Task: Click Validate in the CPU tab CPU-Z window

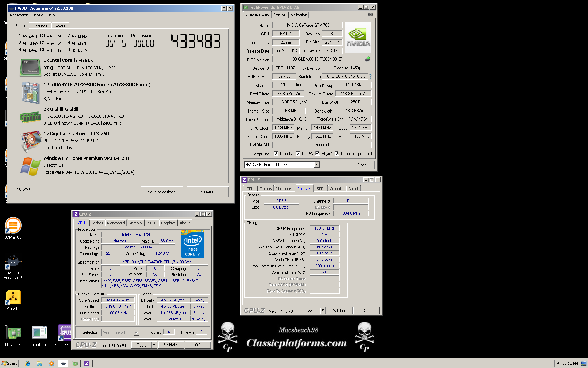Action: [171, 345]
